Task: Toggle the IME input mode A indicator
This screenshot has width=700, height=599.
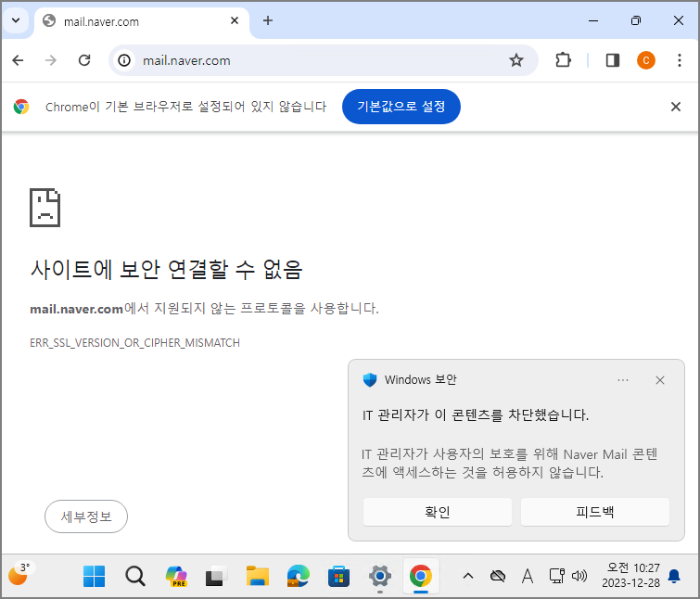Action: pos(528,576)
